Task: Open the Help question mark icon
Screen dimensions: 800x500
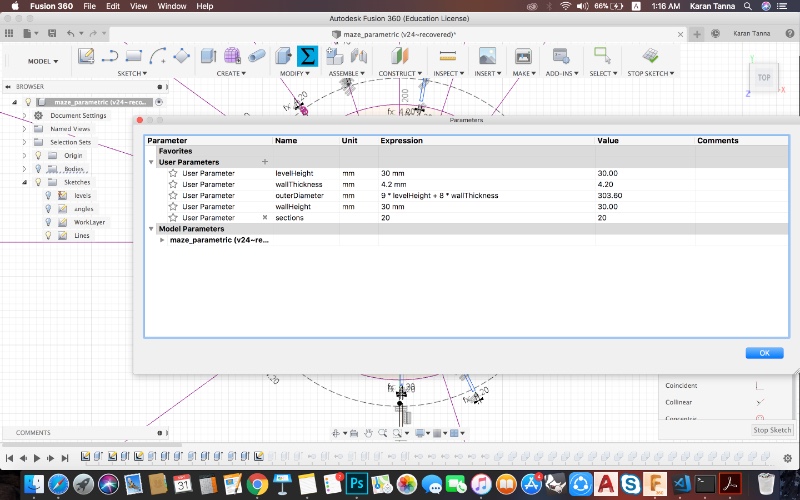Action: pos(790,34)
